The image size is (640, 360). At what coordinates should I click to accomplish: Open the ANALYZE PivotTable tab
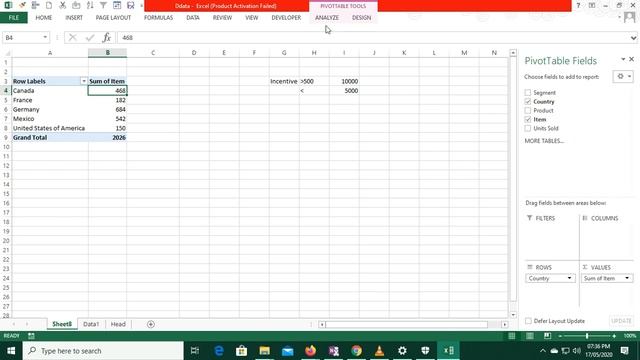point(327,18)
